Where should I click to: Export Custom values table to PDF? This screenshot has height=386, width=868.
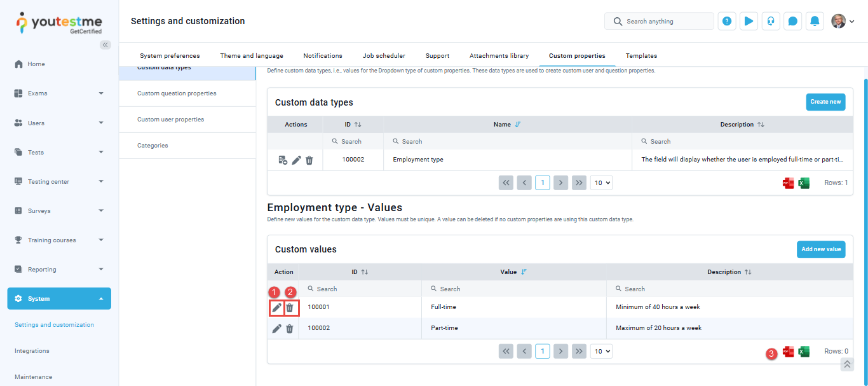click(789, 352)
